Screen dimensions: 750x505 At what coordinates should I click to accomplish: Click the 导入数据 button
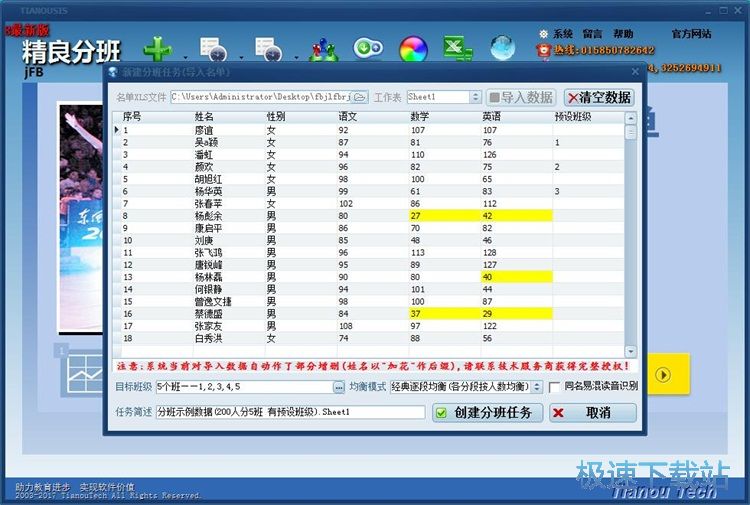tap(521, 98)
